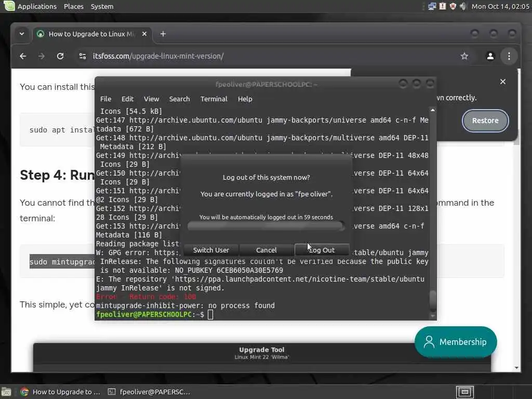Go forward in the browser
The height and width of the screenshot is (399, 532).
[42, 56]
